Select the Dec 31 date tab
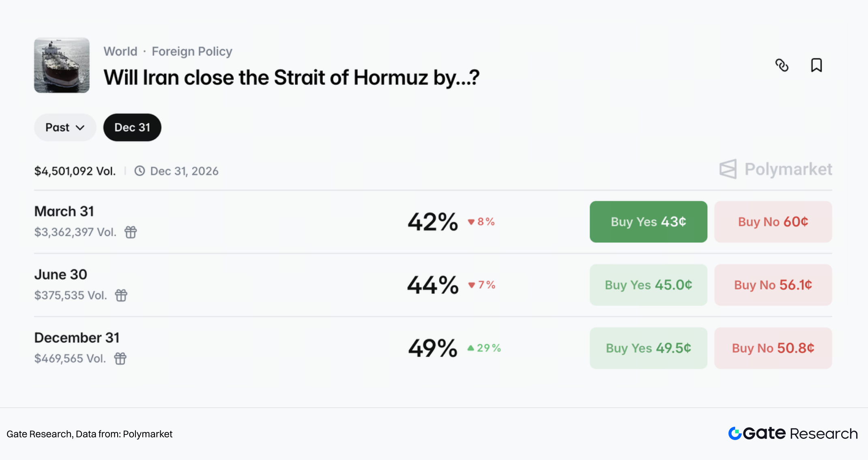Image resolution: width=868 pixels, height=460 pixels. point(132,127)
